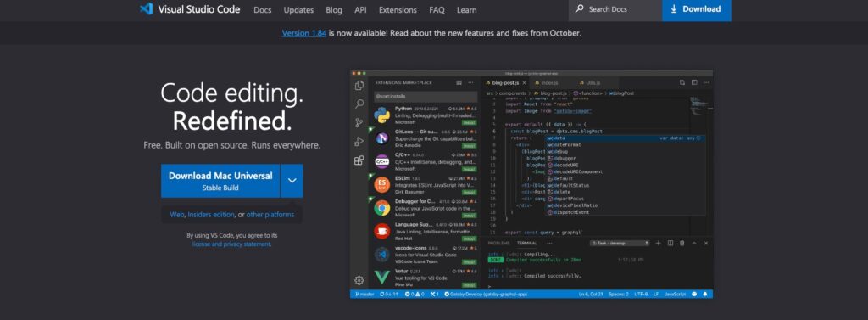The image size is (868, 320).
Task: Close the terminal panel with the X
Action: coord(706,243)
